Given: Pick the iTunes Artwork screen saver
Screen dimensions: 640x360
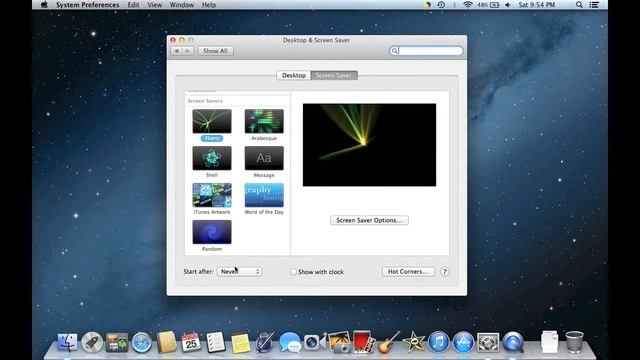Looking at the screenshot, I should [x=212, y=195].
